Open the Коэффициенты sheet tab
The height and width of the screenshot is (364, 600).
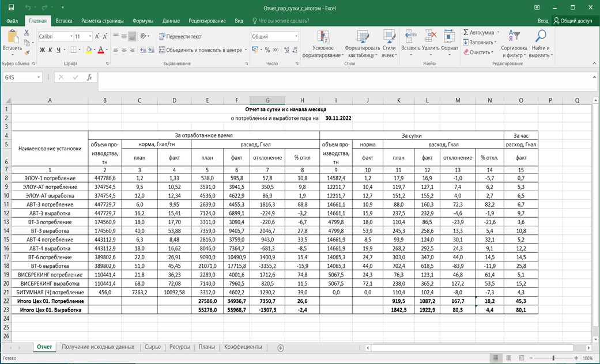[x=243, y=347]
